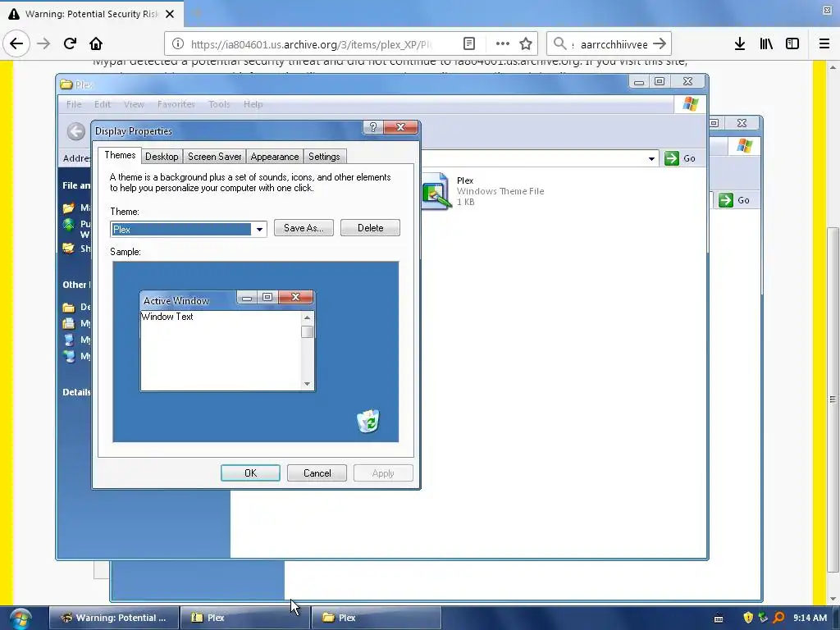Open the Library bookshelf icon

[x=766, y=44]
